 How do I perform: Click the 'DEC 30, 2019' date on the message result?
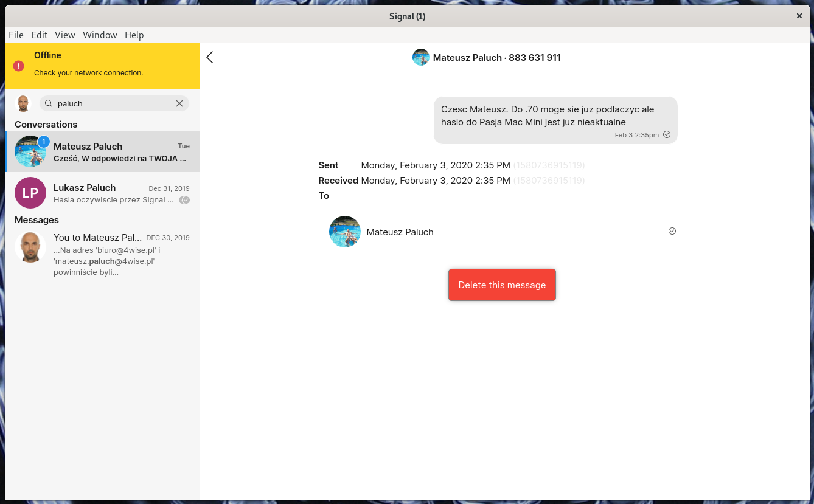tap(168, 238)
